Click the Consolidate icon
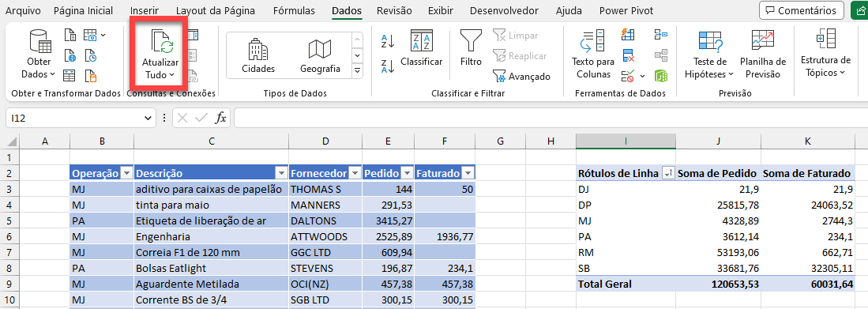The image size is (868, 309). tap(660, 35)
